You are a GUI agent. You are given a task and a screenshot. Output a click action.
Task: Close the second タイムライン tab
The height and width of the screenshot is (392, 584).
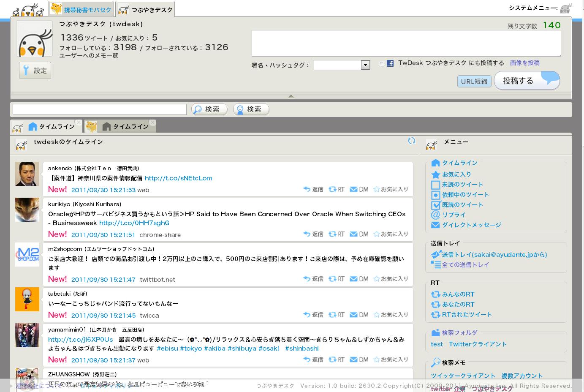tap(152, 122)
